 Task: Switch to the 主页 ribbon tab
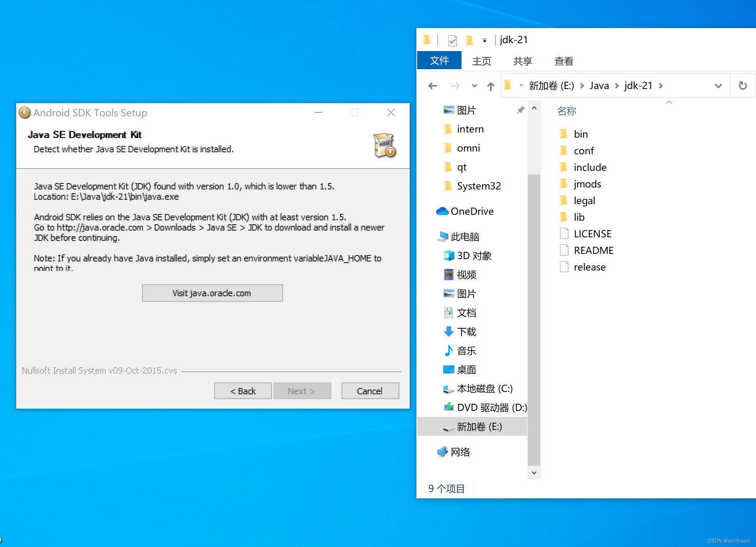click(x=481, y=61)
